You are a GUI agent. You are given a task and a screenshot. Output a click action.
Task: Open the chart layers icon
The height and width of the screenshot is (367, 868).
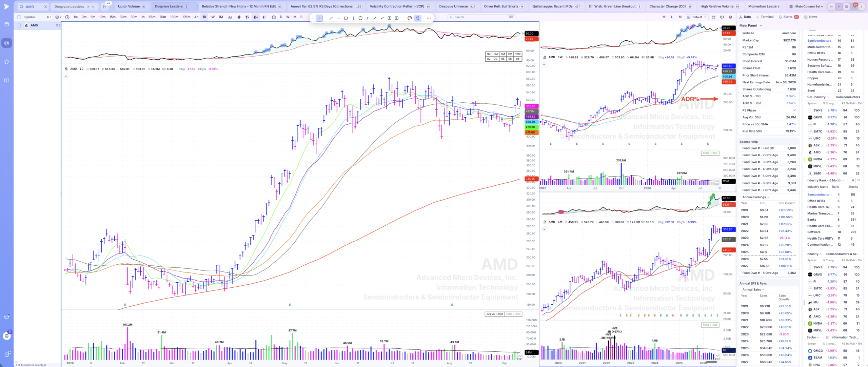click(274, 17)
